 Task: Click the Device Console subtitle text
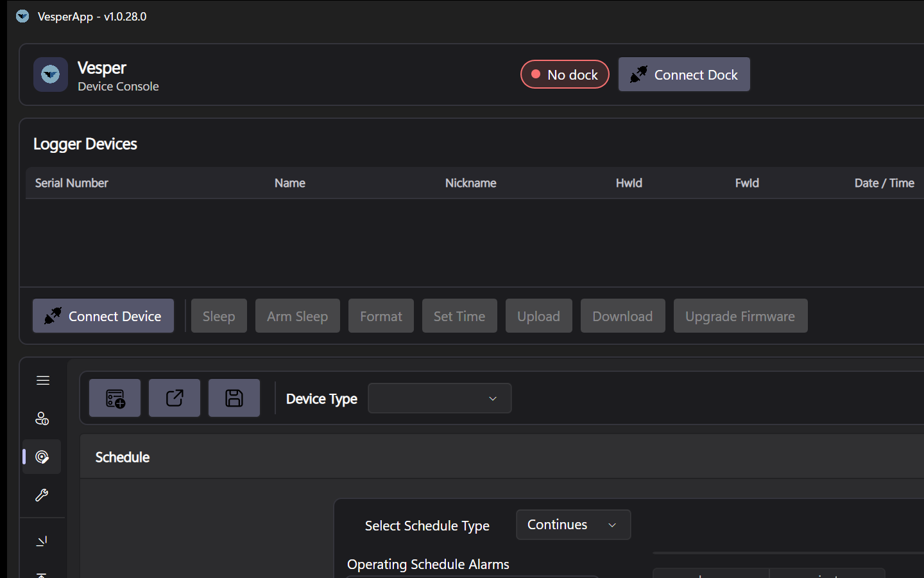pos(118,86)
